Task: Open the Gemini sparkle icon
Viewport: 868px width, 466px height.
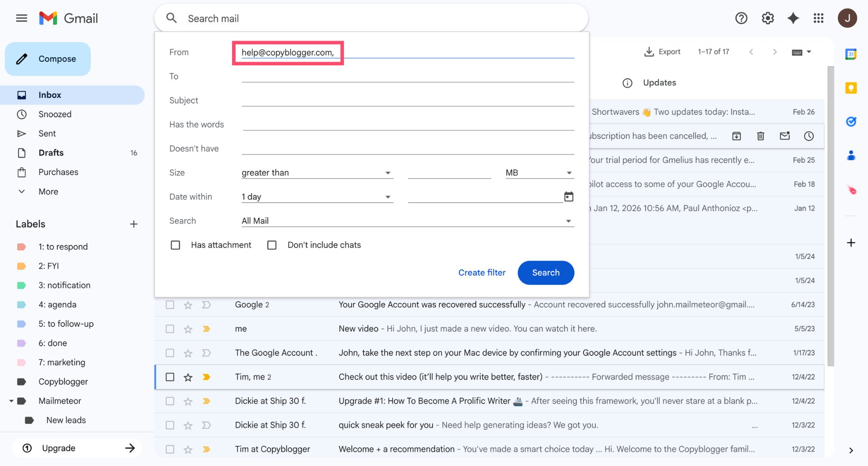Action: pyautogui.click(x=793, y=18)
